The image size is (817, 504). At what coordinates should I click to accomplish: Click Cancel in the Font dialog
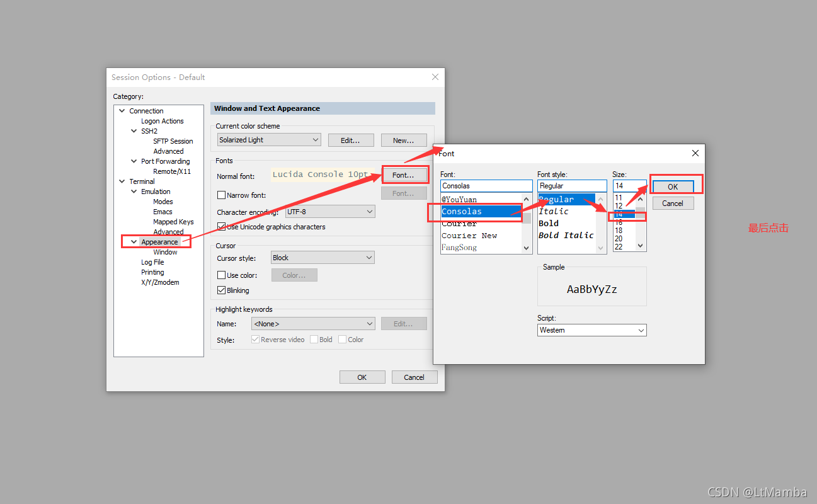coord(673,203)
